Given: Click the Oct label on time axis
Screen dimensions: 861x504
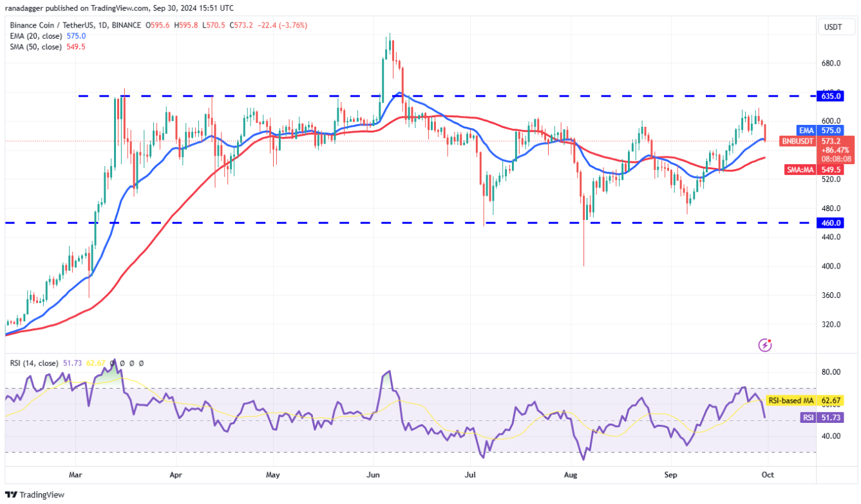Looking at the screenshot, I should (x=768, y=475).
